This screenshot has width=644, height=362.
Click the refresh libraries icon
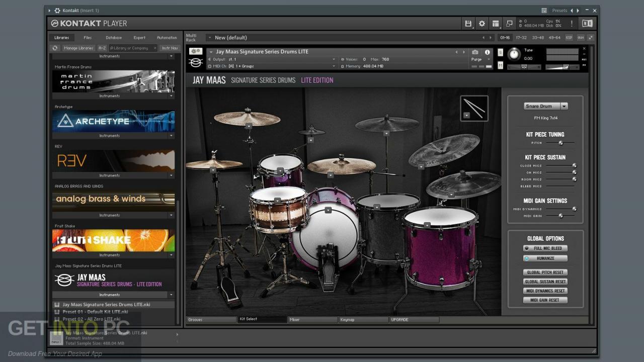pyautogui.click(x=55, y=48)
